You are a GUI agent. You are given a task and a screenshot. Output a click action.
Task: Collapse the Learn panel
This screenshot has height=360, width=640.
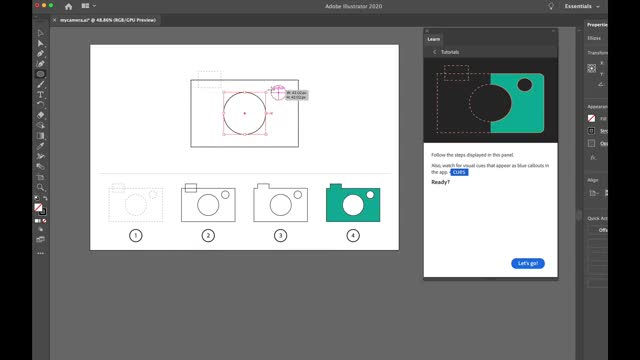[553, 31]
